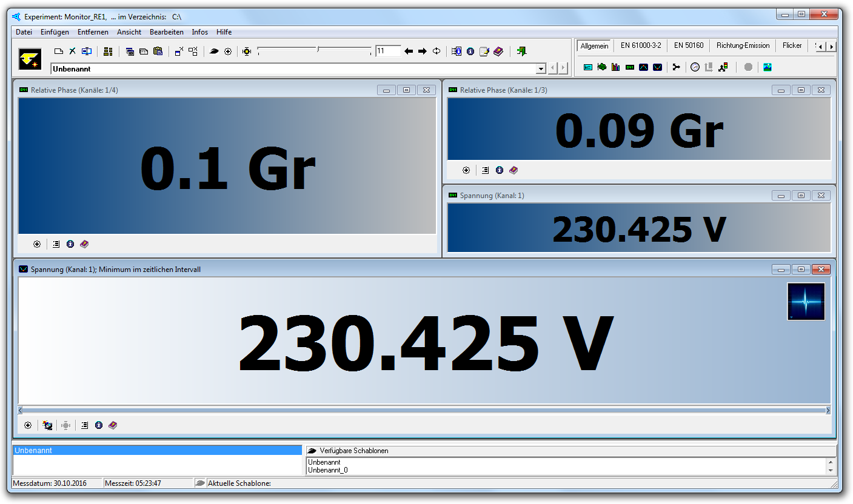Click the bar chart icon in Allgemein toolbar
The width and height of the screenshot is (853, 504).
615,67
